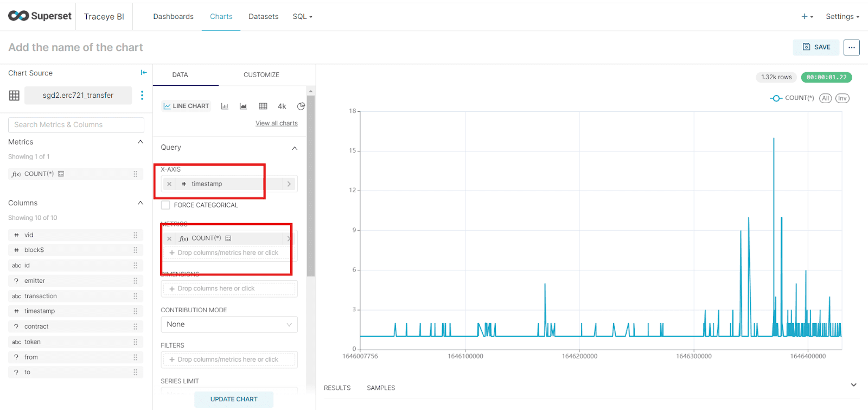Click drag handle for block$ column
Image resolution: width=868 pixels, height=410 pixels.
(136, 250)
